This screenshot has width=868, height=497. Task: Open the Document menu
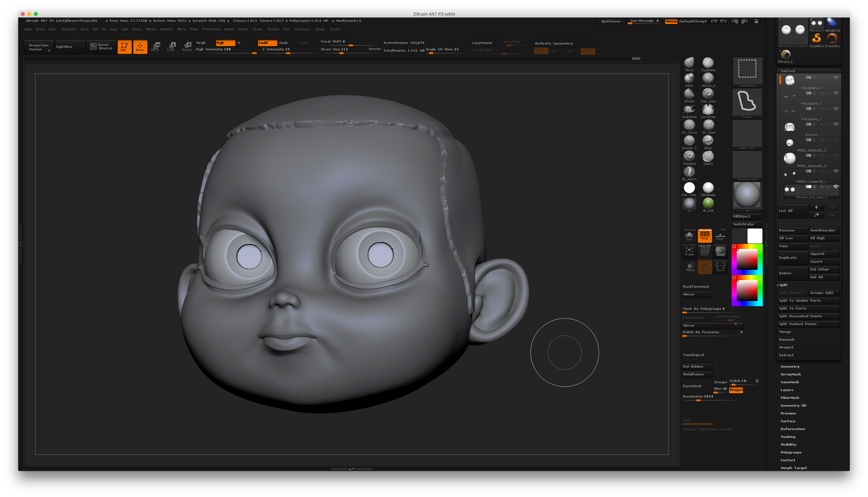[69, 29]
